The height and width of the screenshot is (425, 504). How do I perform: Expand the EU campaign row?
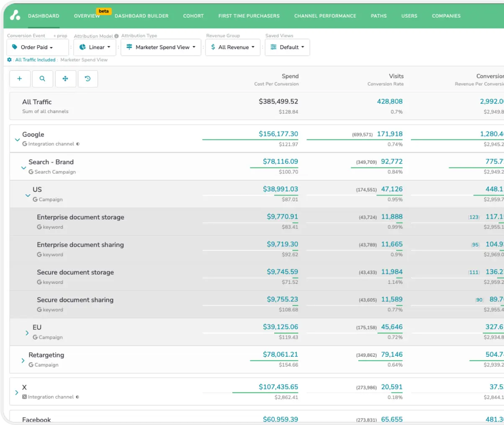coord(27,333)
